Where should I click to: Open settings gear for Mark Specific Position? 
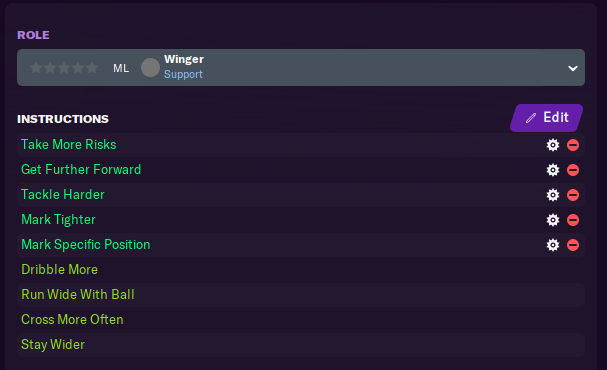pos(553,245)
